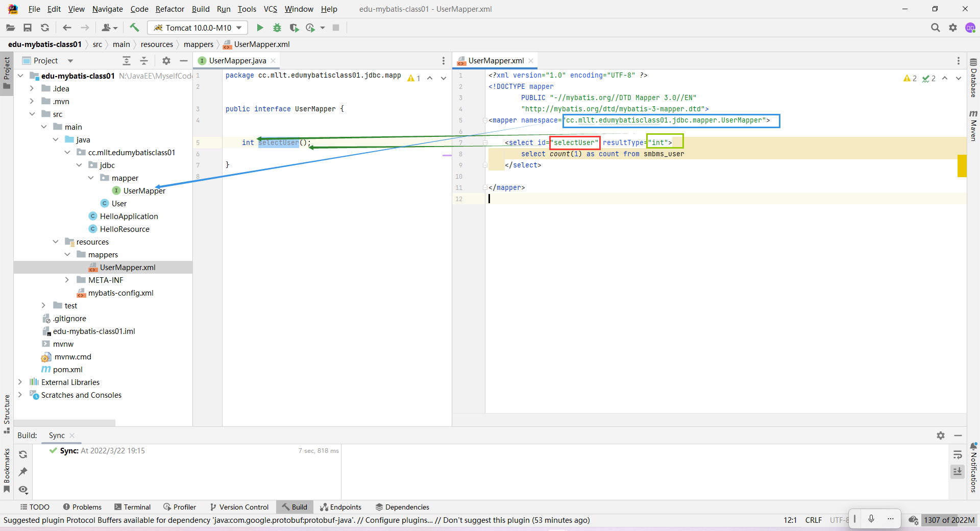Open Search Everywhere magnifier icon
980x531 pixels.
(x=935, y=28)
